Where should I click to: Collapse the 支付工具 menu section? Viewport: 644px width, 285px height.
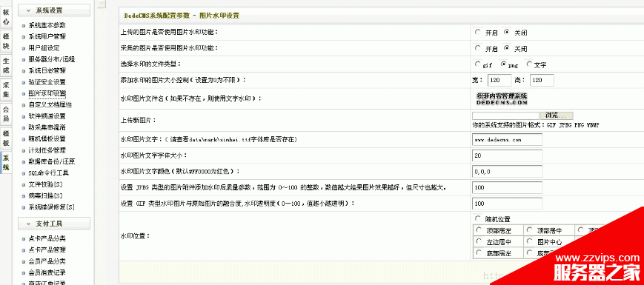point(54,224)
